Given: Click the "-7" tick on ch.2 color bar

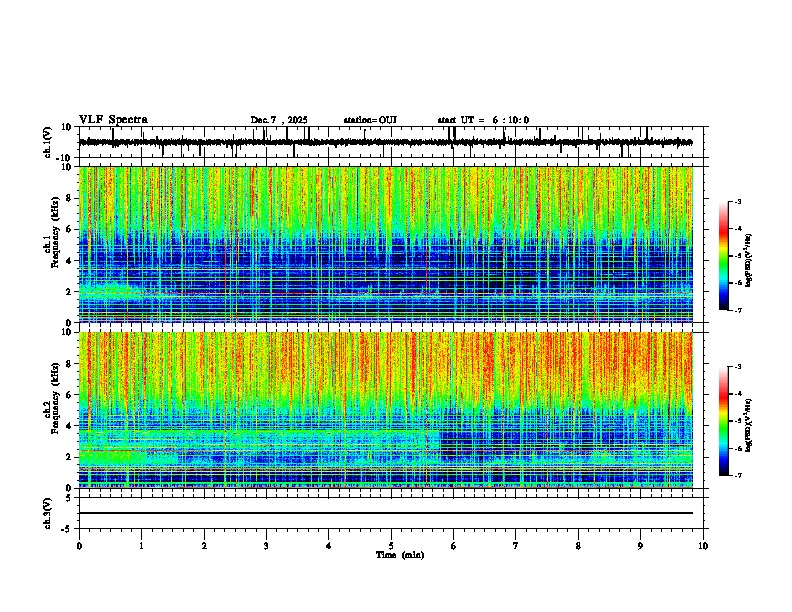Looking at the screenshot, I should click(738, 475).
